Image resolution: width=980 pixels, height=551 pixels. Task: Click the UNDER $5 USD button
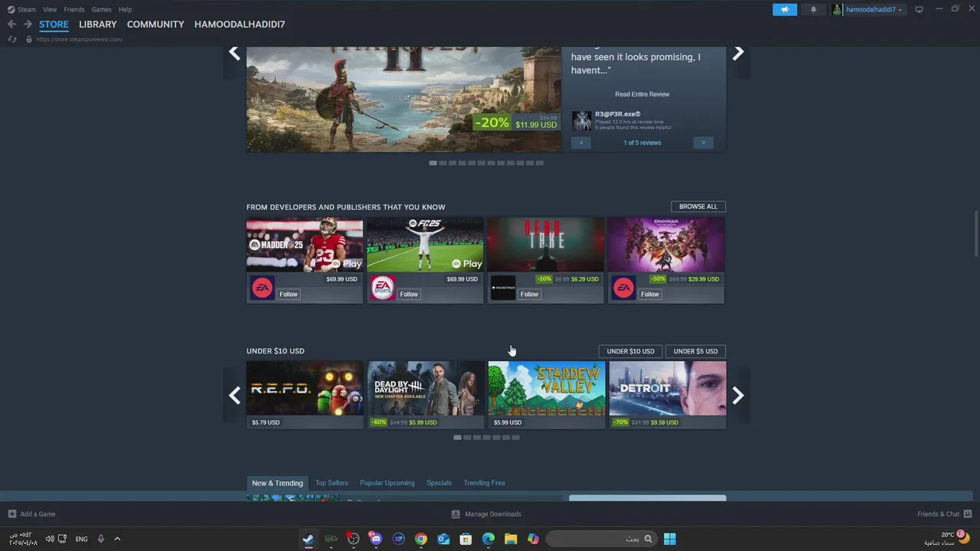(696, 351)
